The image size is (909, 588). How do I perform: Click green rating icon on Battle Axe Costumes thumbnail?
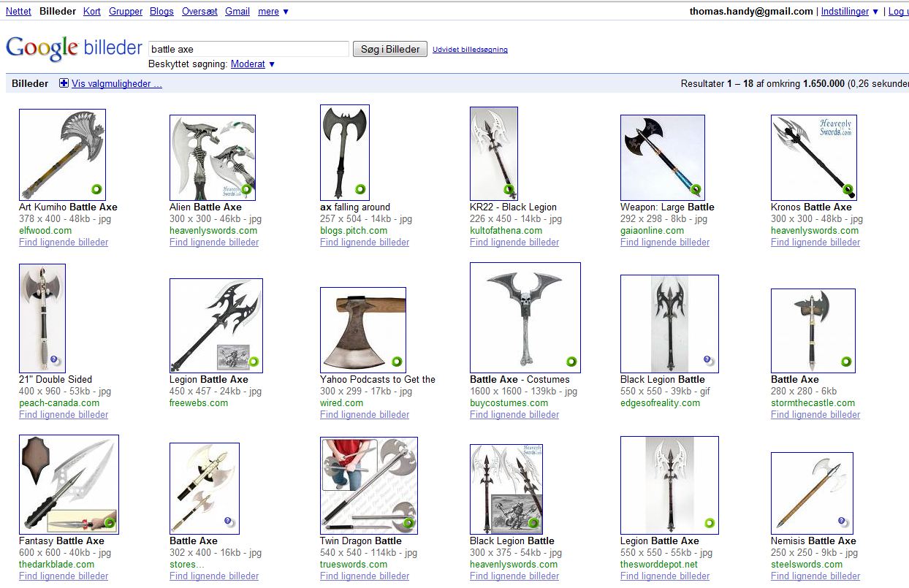571,362
